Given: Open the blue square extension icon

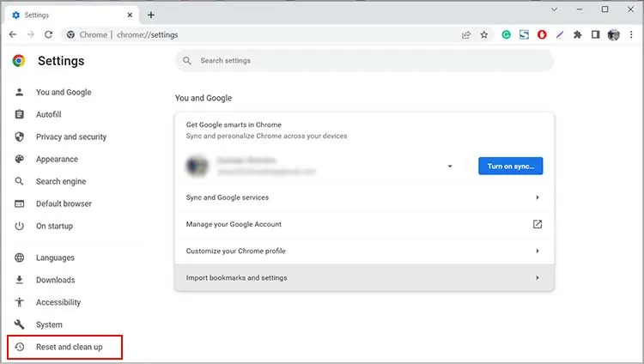Looking at the screenshot, I should pos(524,35).
